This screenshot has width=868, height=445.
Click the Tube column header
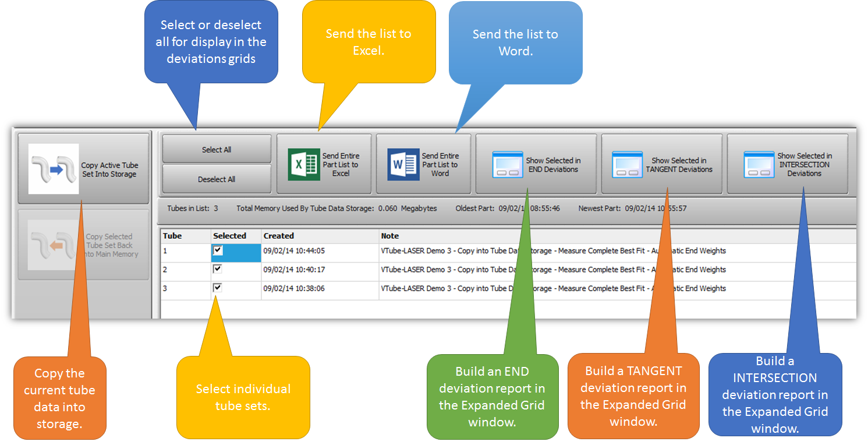click(172, 236)
